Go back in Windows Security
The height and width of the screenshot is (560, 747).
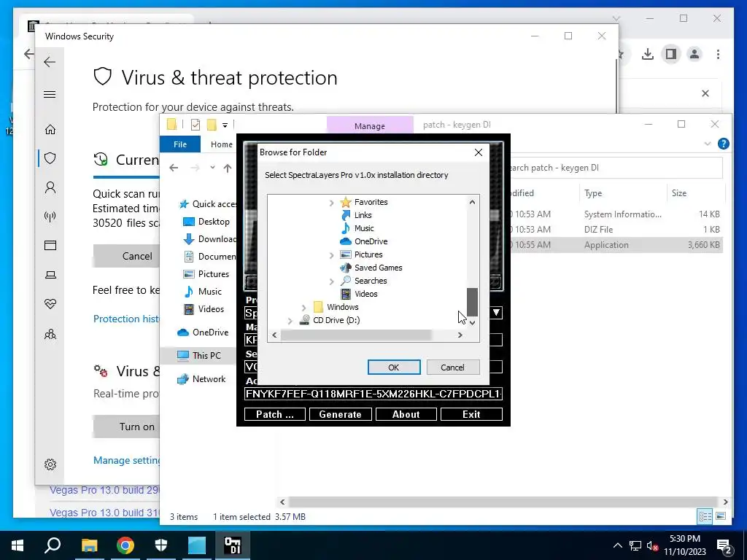coord(50,62)
